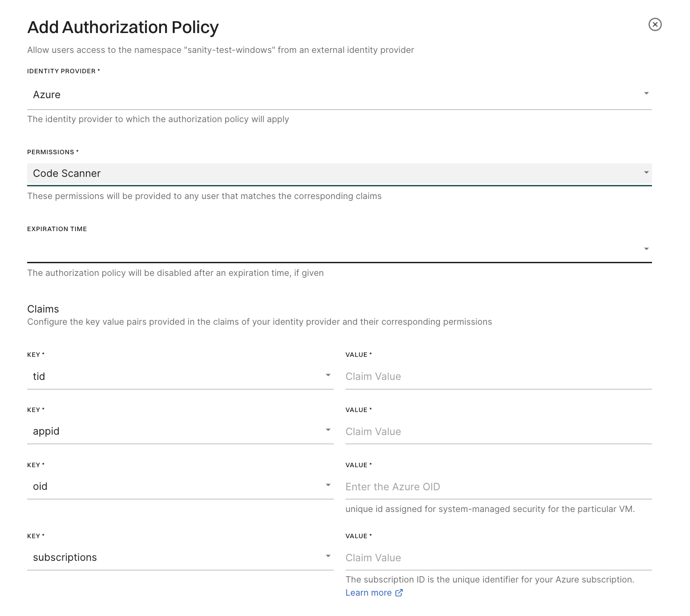Open the Learn more link
690x616 pixels.
tap(369, 592)
